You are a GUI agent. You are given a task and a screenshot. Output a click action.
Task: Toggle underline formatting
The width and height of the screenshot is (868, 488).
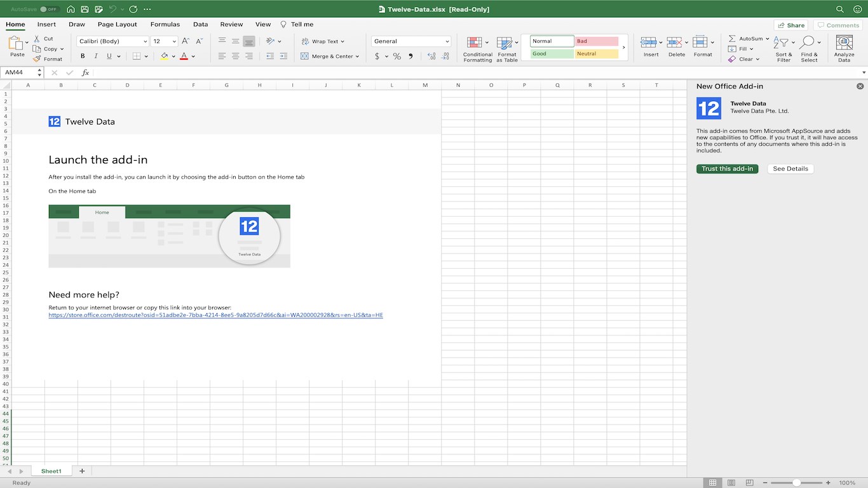point(109,56)
